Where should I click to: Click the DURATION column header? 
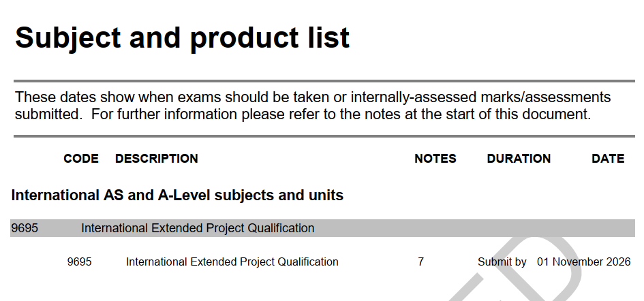coord(519,159)
